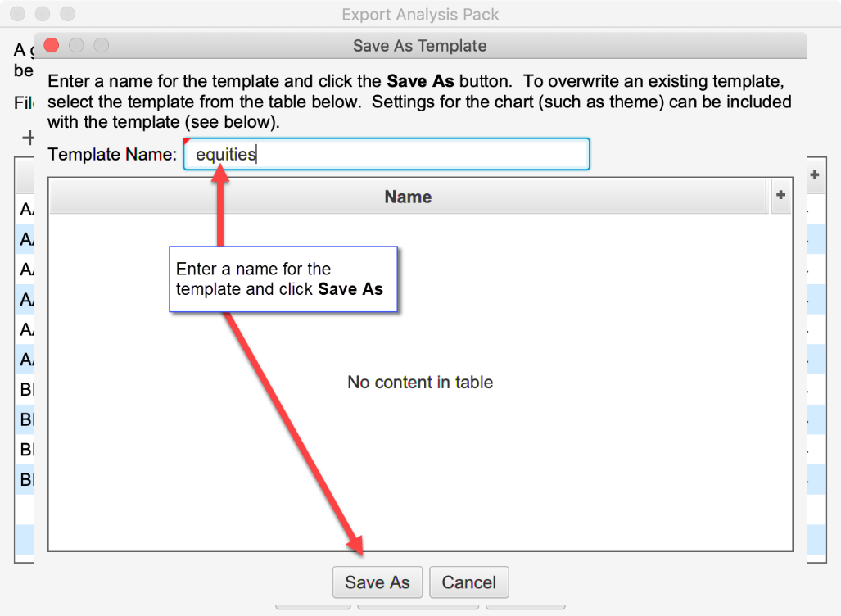Click the 'Template Name:' label
Viewport: 841px width, 616px height.
112,154
